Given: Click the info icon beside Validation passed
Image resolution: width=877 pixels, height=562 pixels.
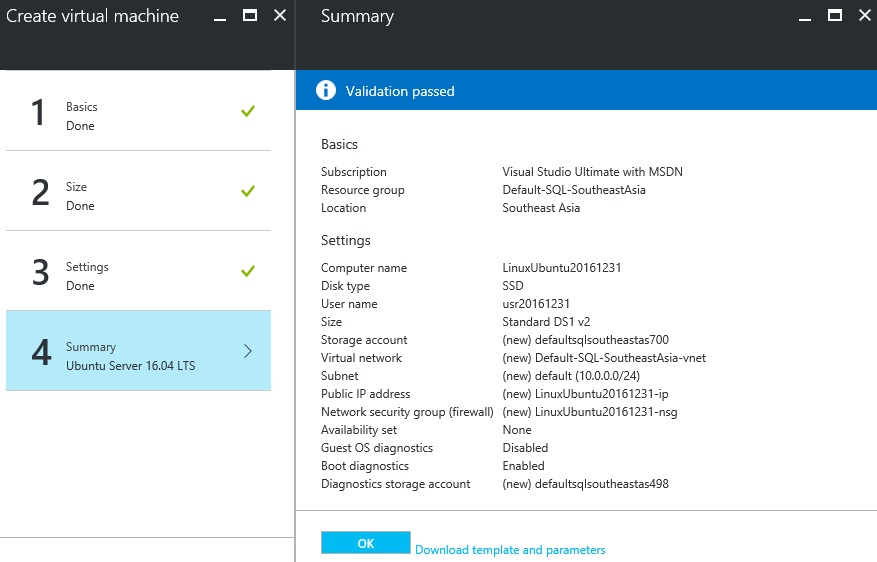Looking at the screenshot, I should [326, 91].
